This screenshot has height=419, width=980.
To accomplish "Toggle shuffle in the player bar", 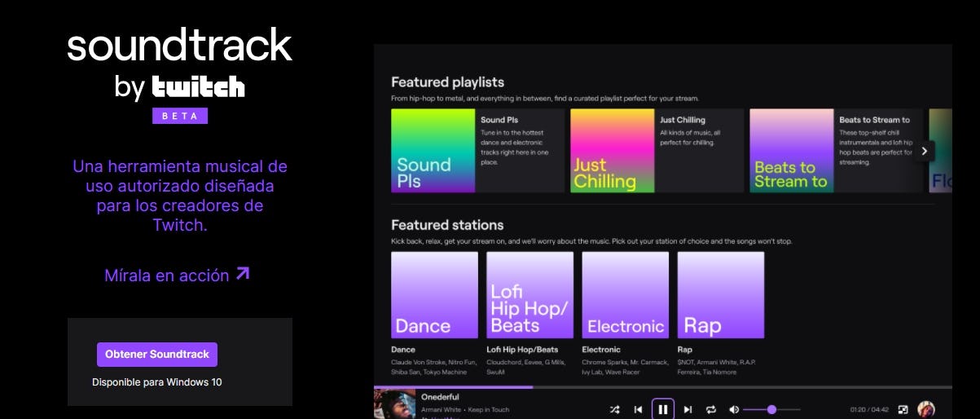I will 614,409.
